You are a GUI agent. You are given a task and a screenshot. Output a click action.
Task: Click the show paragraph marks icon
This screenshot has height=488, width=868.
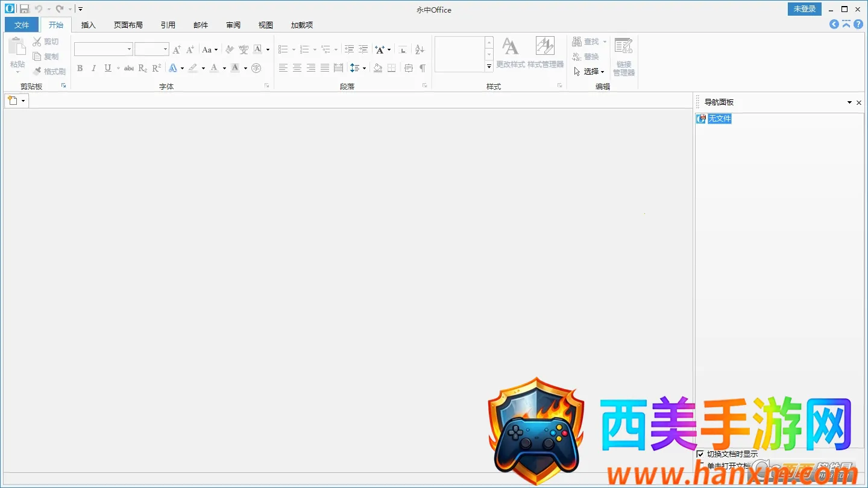tap(423, 68)
